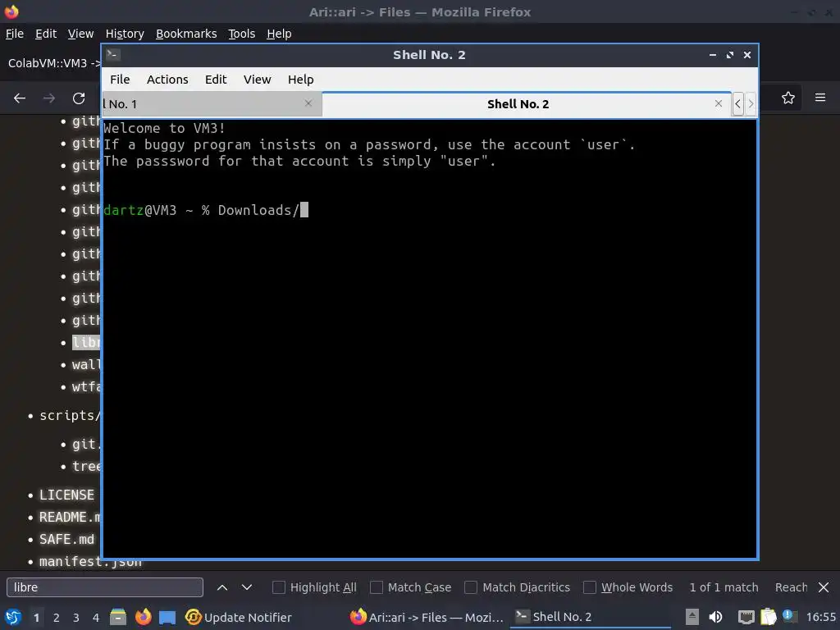The width and height of the screenshot is (840, 630).
Task: Switch to the Firefox taskbar entry
Action: pyautogui.click(x=427, y=617)
